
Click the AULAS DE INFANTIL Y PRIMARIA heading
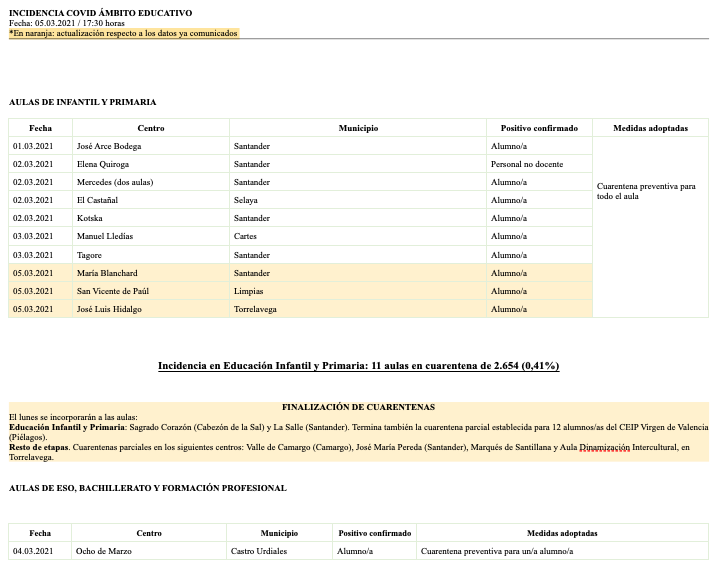click(x=82, y=102)
